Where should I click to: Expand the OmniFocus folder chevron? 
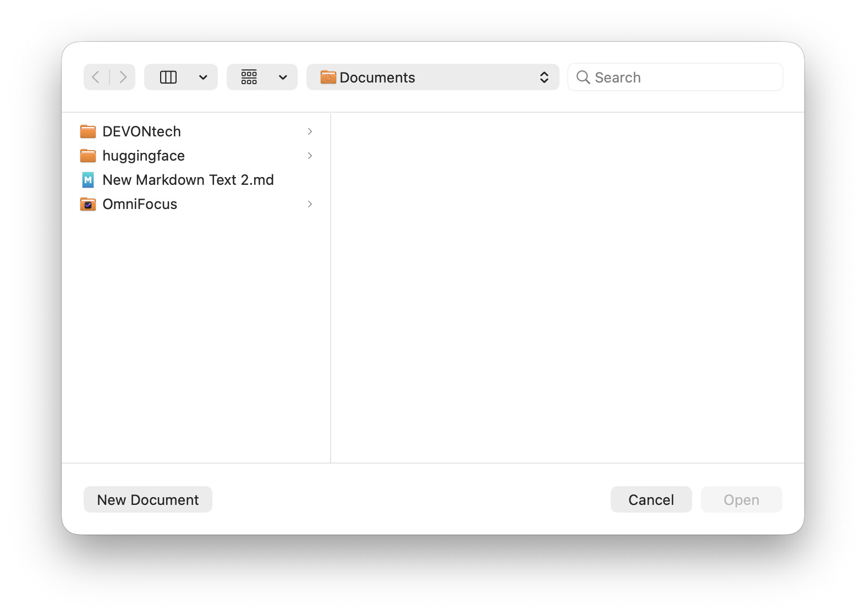pos(310,204)
